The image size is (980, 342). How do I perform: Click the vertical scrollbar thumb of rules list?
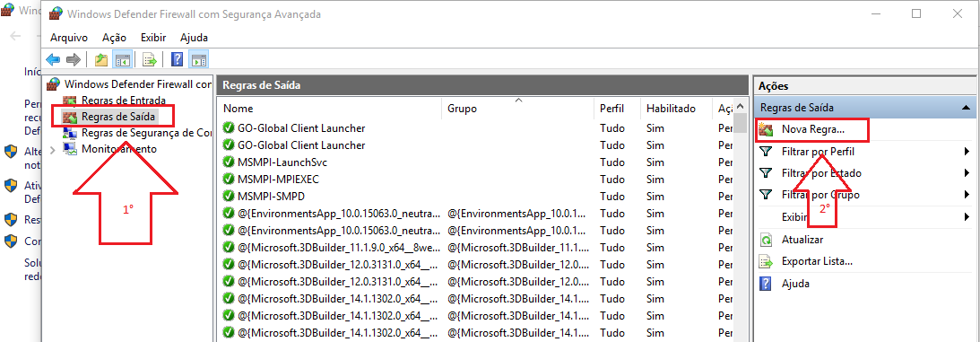tap(740, 124)
